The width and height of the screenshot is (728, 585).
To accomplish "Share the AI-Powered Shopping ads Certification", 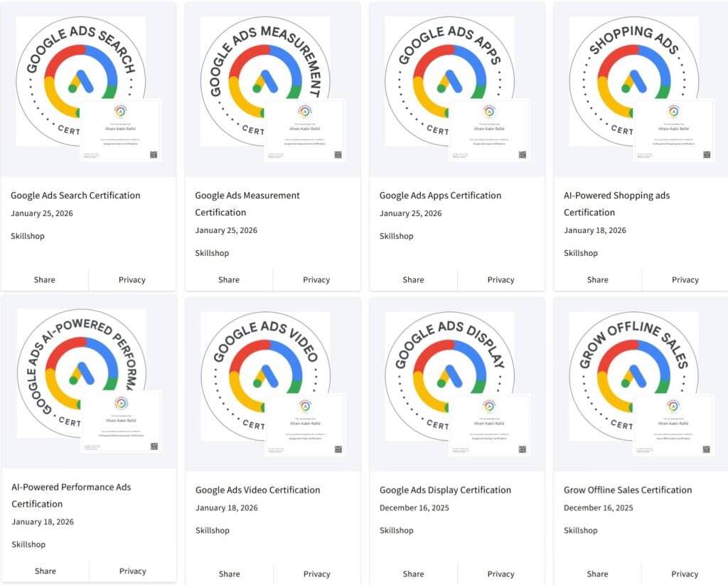I will [597, 279].
